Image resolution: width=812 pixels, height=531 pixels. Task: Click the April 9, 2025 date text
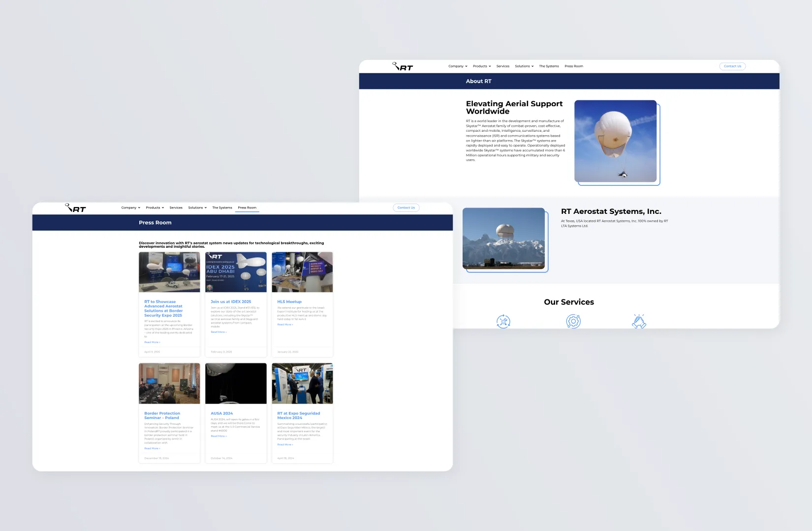pyautogui.click(x=152, y=352)
